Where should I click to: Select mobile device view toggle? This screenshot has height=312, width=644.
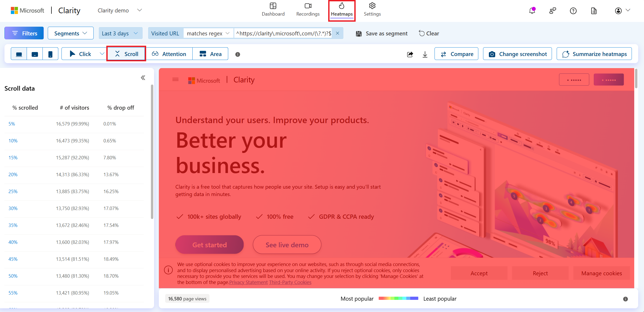(50, 53)
